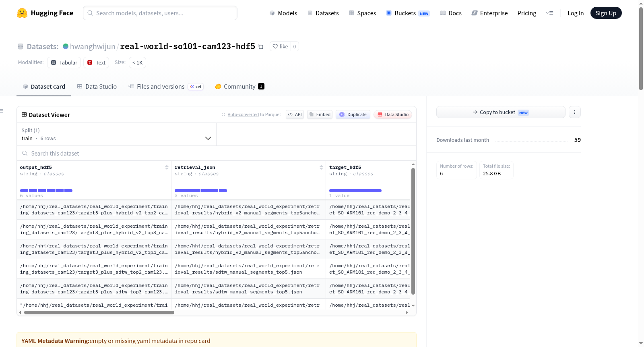Click the Sign Up button
This screenshot has height=347, width=644.
pos(606,13)
